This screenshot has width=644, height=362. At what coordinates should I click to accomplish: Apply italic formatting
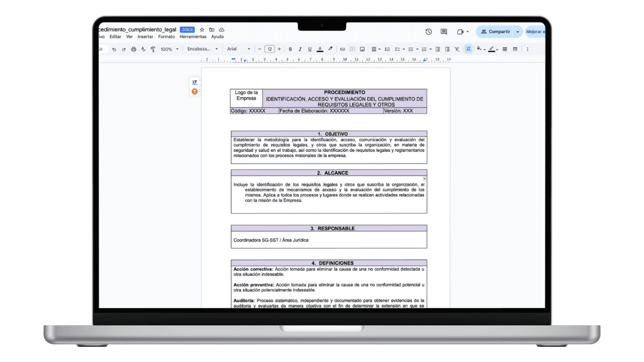click(299, 49)
